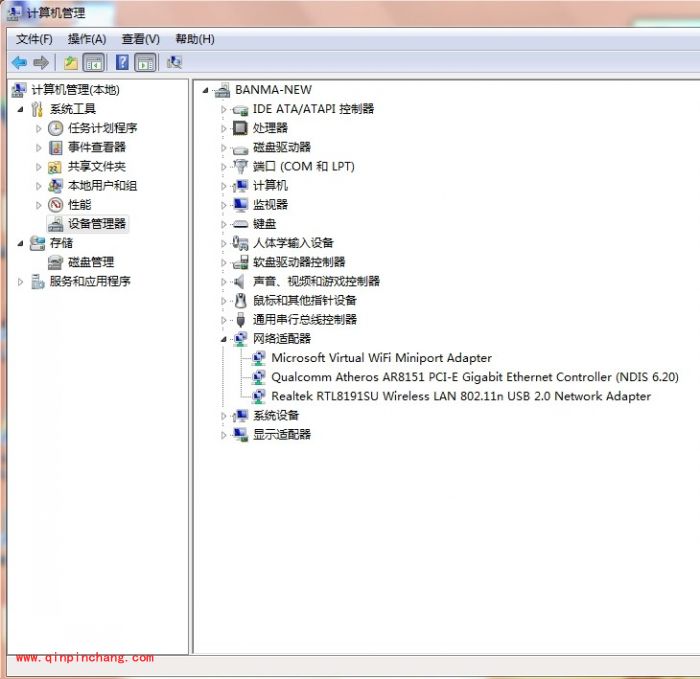Click the Forward arrow toolbar button

point(41,62)
